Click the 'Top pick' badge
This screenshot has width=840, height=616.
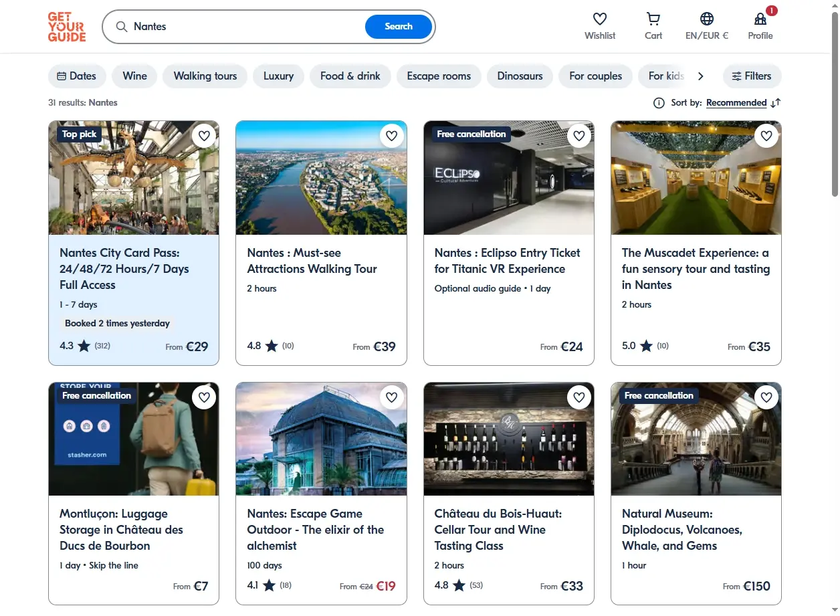[80, 134]
